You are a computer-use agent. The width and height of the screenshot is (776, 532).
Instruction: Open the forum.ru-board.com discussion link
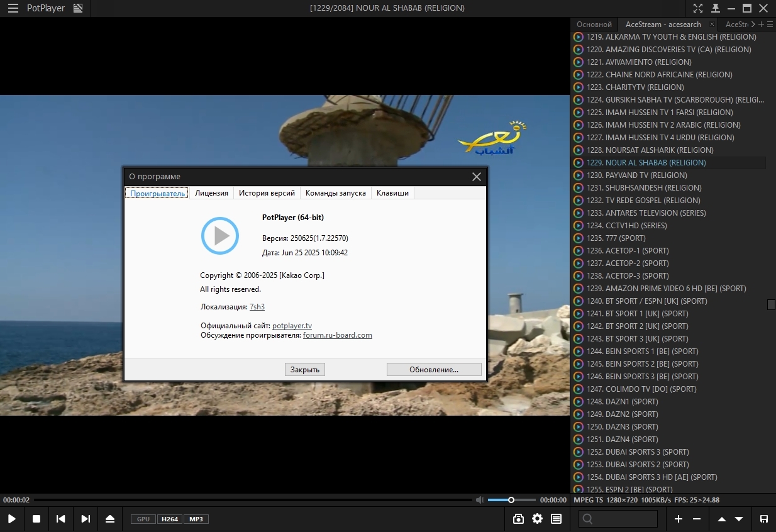pyautogui.click(x=338, y=335)
